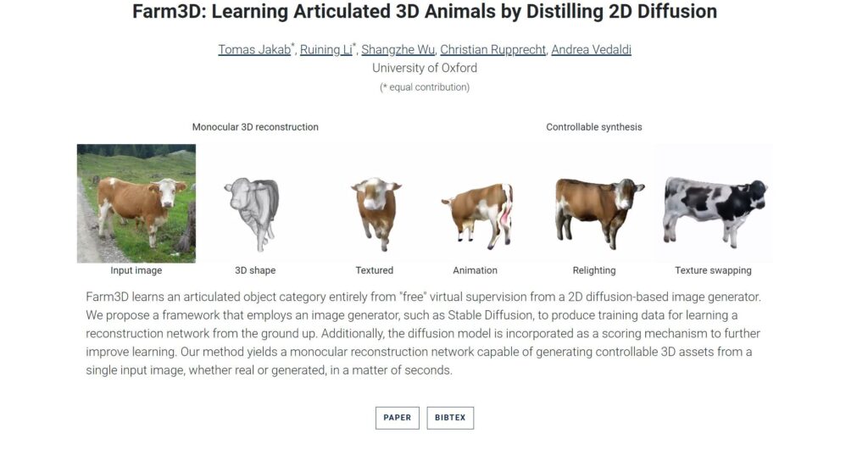
Task: Go to Christian Rupprecht's page
Action: 492,49
